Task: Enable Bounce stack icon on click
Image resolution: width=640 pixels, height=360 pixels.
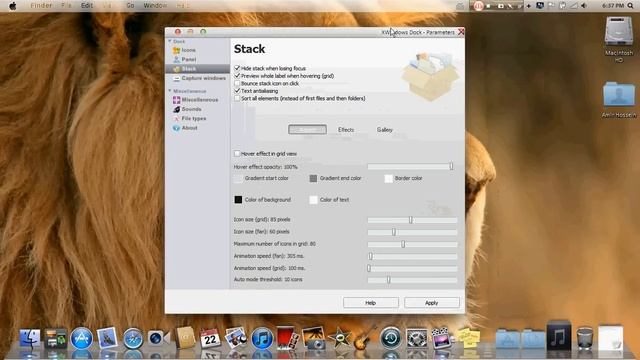Action: tap(237, 83)
